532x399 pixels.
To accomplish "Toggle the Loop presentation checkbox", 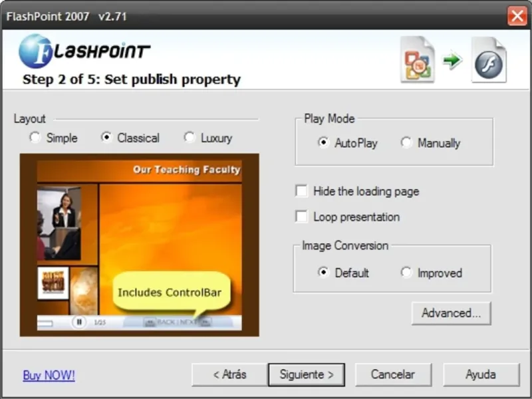I will (302, 217).
